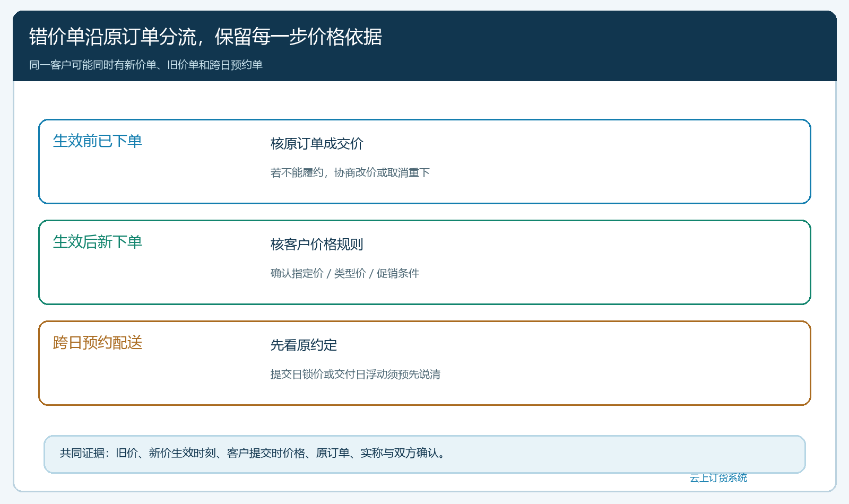Click 确认指定价 / 类型价 / 促销条件
The height and width of the screenshot is (504, 849).
point(345,273)
